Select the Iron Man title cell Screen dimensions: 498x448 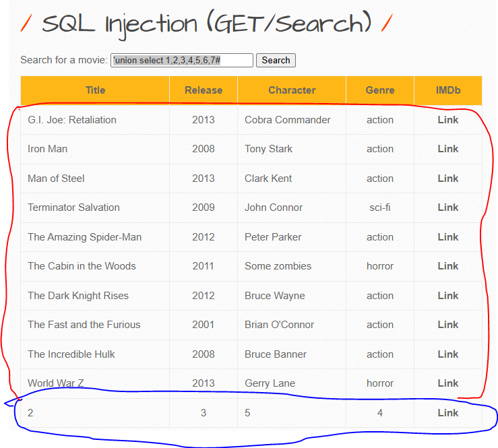pos(95,149)
